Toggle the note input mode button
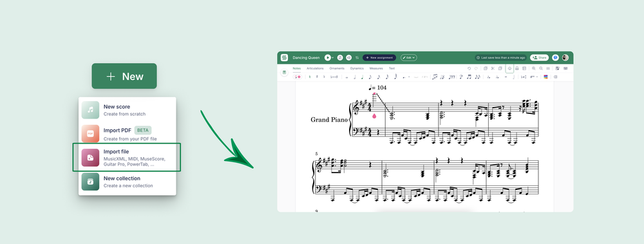Viewport: 644px width, 244px height. (x=297, y=77)
